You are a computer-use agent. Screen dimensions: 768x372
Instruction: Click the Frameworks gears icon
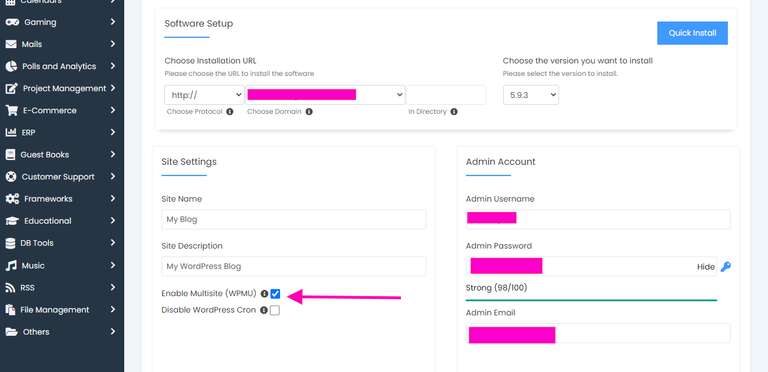(12, 199)
